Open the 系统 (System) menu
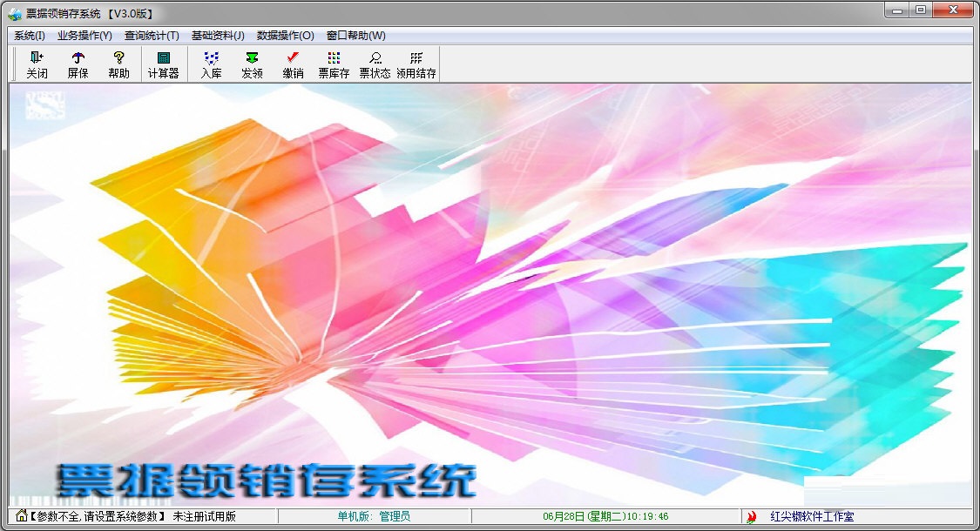The image size is (980, 531). pos(27,36)
